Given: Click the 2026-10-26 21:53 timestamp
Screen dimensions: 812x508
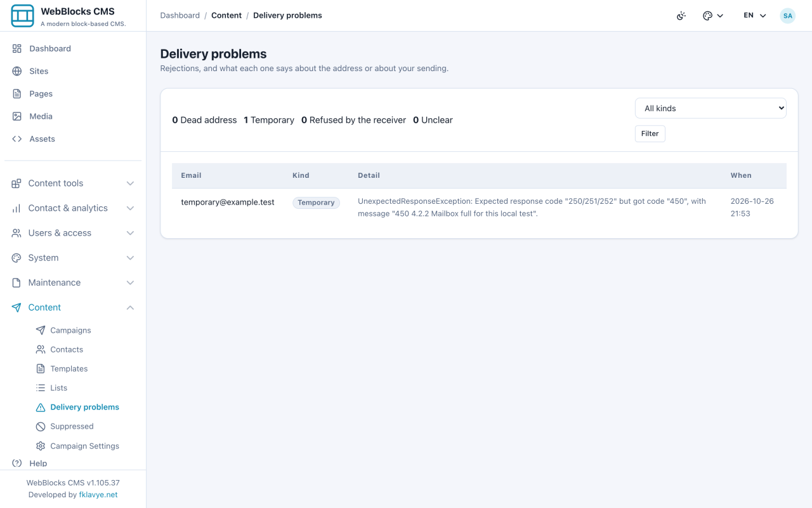Looking at the screenshot, I should click(x=752, y=207).
